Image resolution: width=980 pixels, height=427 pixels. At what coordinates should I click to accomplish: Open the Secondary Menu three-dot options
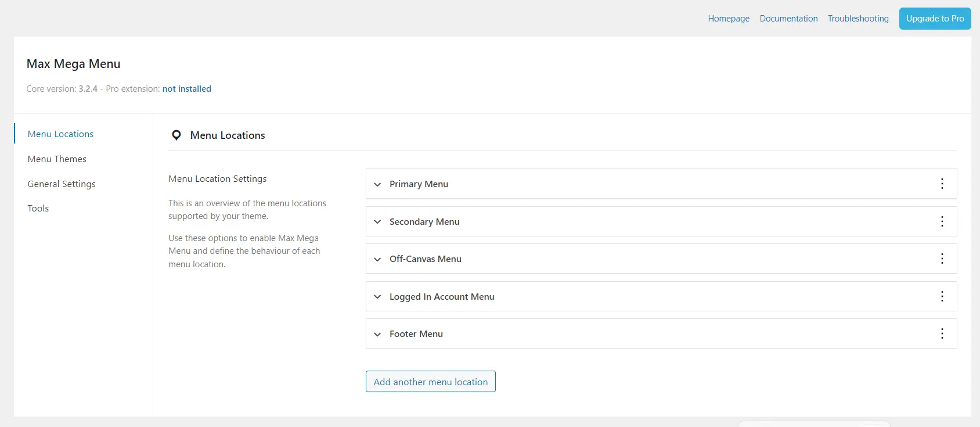[942, 221]
